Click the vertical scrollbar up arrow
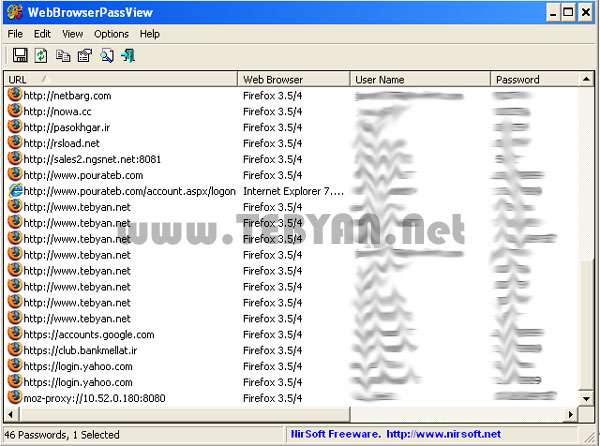Viewport: 600px width, 446px height. 586,79
